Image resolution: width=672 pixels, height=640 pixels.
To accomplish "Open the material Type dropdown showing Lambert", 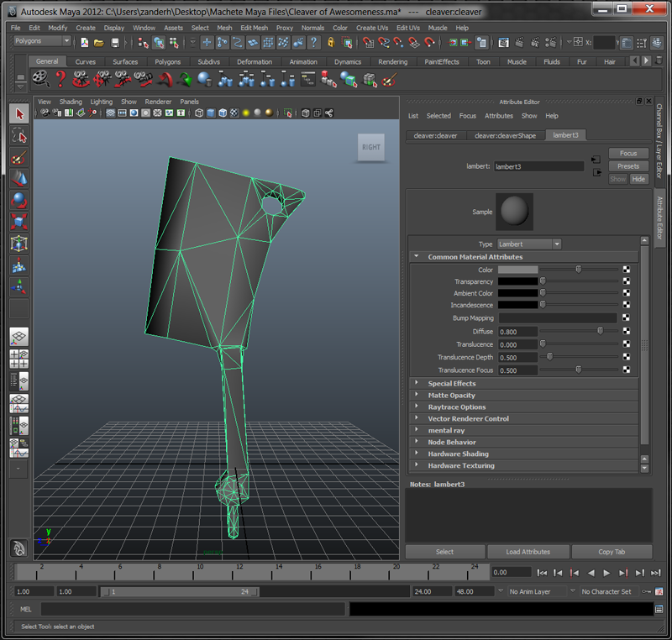I will coord(528,244).
